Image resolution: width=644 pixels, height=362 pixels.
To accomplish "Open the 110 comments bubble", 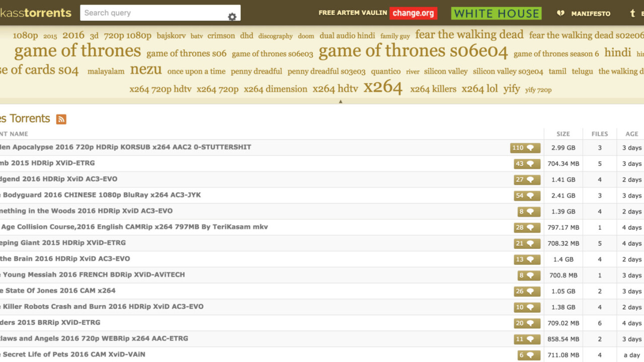I will coord(525,148).
